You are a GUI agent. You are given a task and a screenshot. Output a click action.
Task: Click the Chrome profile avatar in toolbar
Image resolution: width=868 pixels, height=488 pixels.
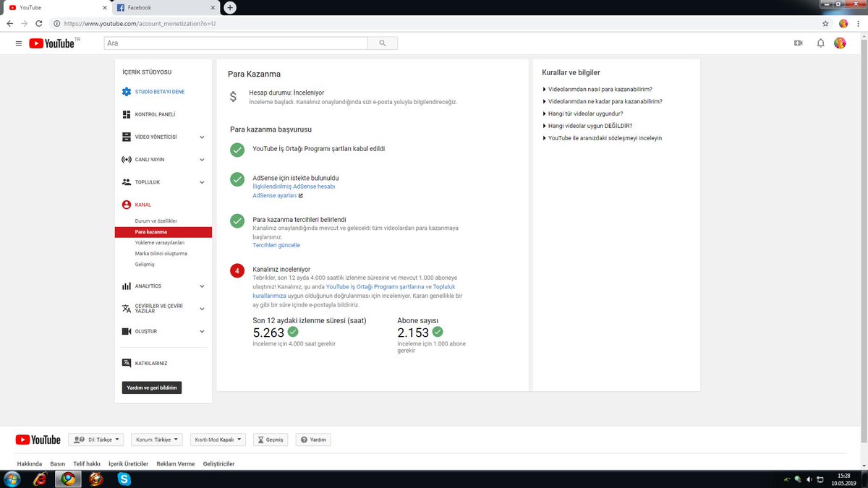pyautogui.click(x=843, y=23)
